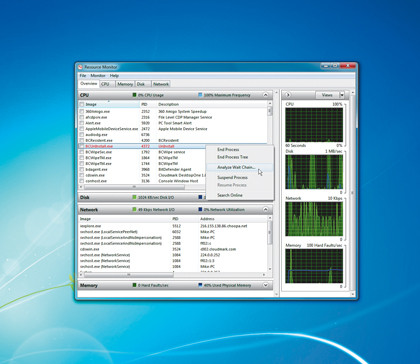Sort by Address column in Network table
Screen dimensions: 420x364
(207, 219)
